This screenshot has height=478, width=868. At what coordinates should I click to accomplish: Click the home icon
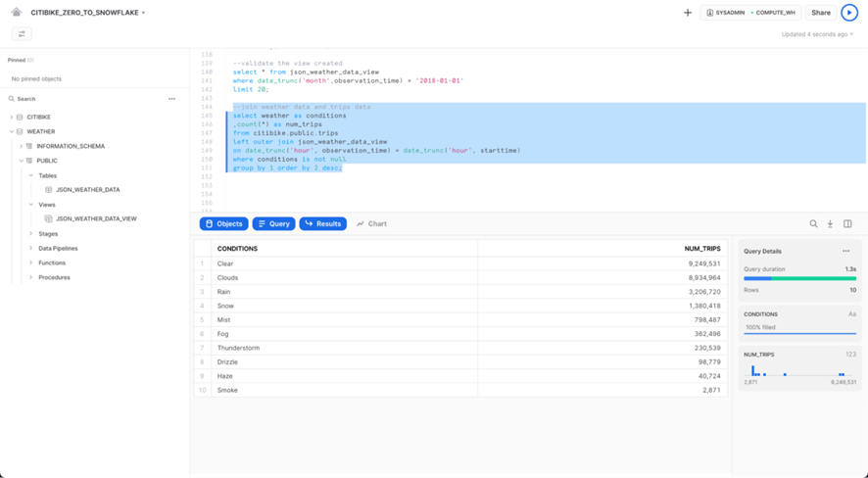tap(17, 13)
